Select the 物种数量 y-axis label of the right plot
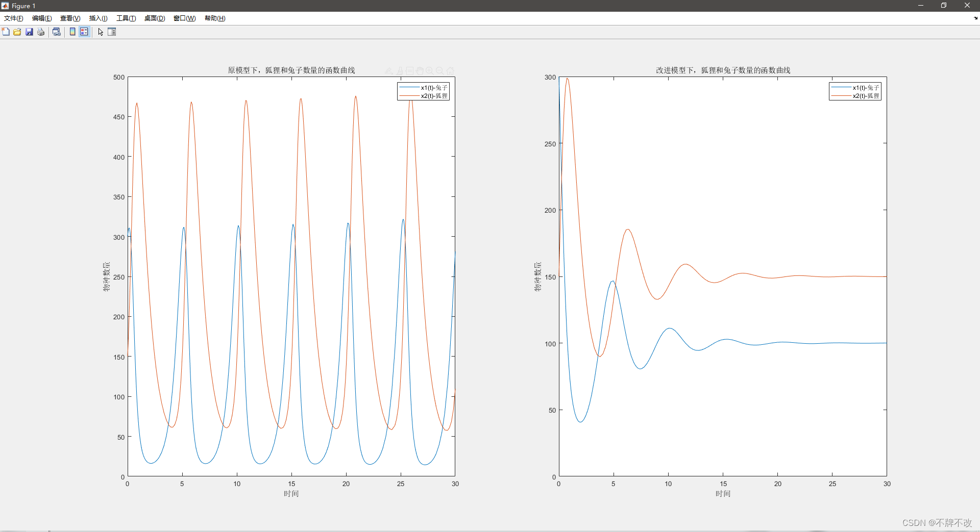This screenshot has width=980, height=532. (x=538, y=277)
